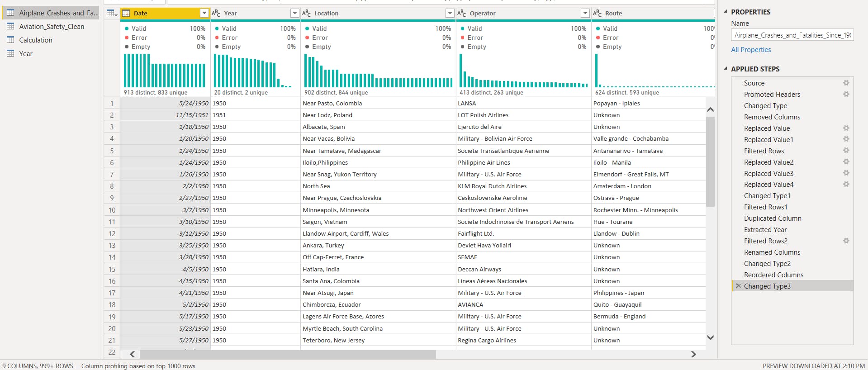Open settings gear for Replaced Value step
This screenshot has height=370, width=868.
point(846,128)
